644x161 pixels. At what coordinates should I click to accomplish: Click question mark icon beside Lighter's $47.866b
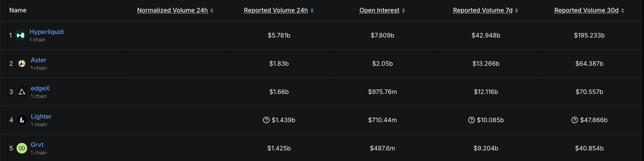pyautogui.click(x=575, y=120)
